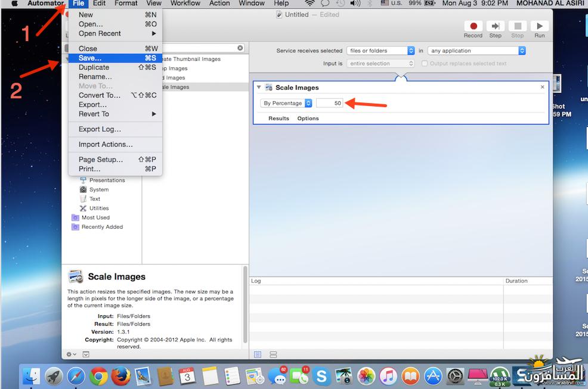Click Results in the Scale Images action
This screenshot has height=389, width=588.
[278, 119]
